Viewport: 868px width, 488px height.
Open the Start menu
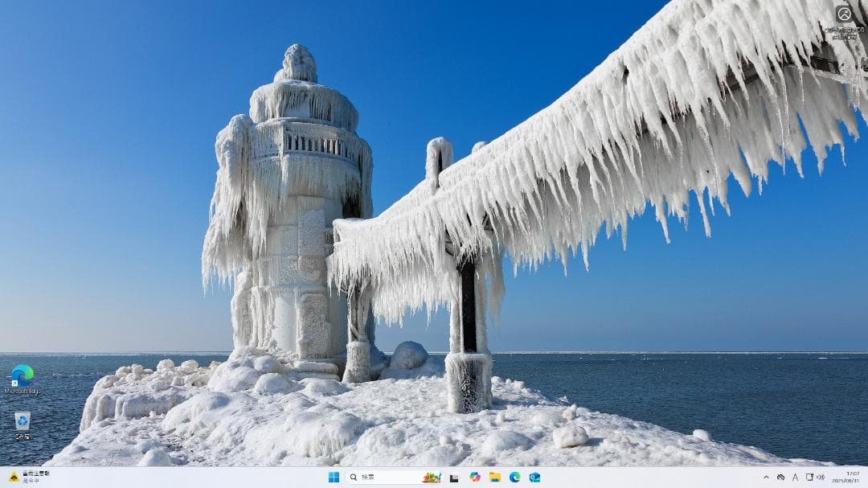(x=335, y=477)
